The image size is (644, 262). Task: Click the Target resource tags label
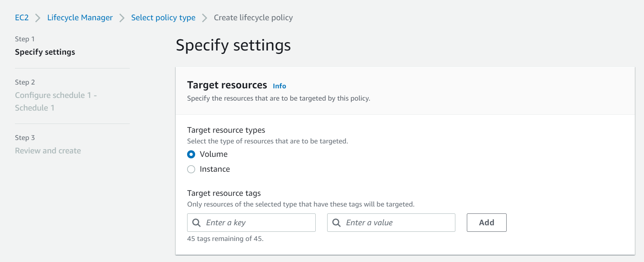coord(224,193)
